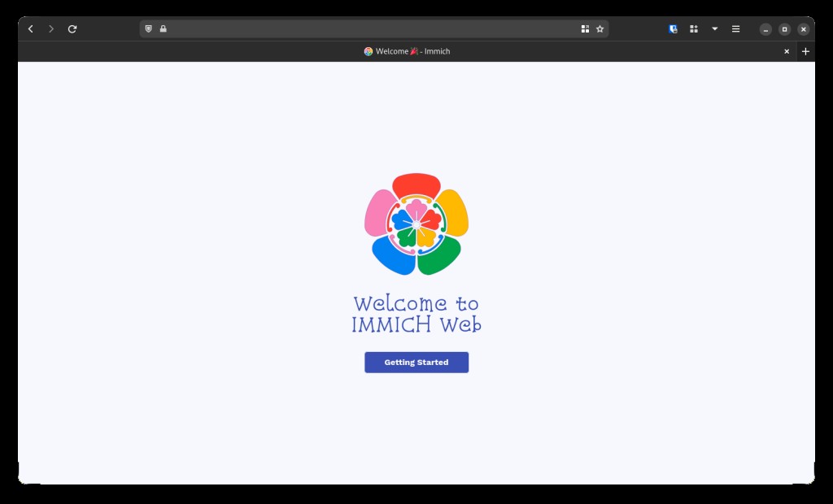Image resolution: width=833 pixels, height=504 pixels.
Task: Open the Bitwarden shield extension icon
Action: pyautogui.click(x=673, y=29)
